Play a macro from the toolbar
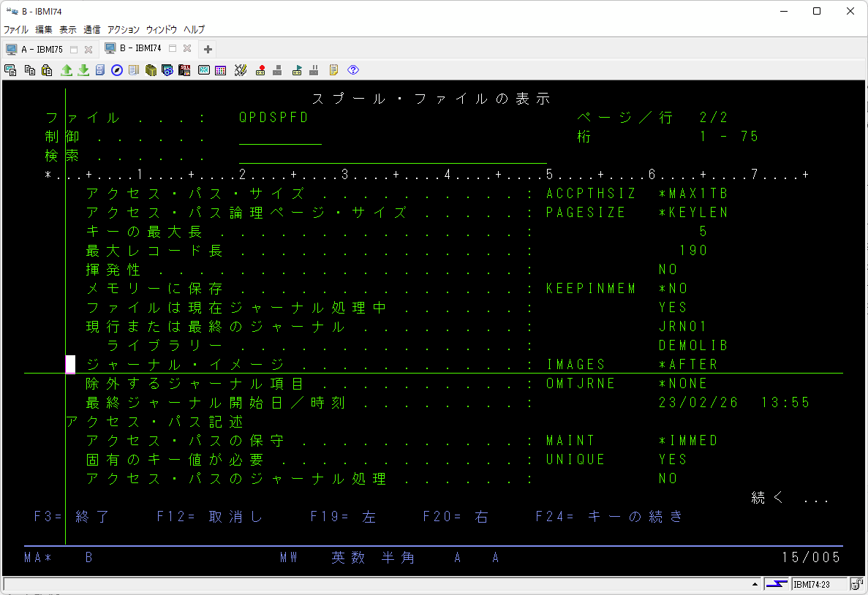Image resolution: width=868 pixels, height=595 pixels. click(x=297, y=69)
